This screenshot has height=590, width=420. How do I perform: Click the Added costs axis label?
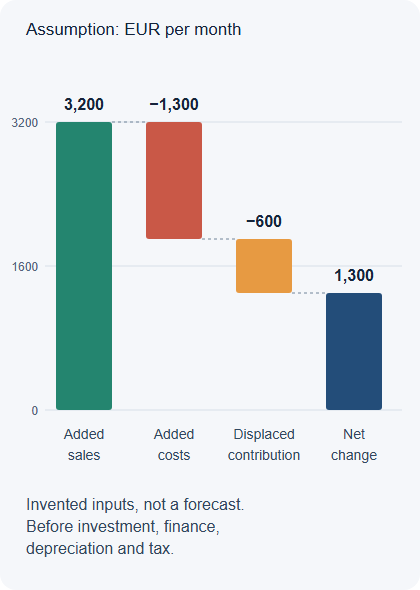point(174,445)
